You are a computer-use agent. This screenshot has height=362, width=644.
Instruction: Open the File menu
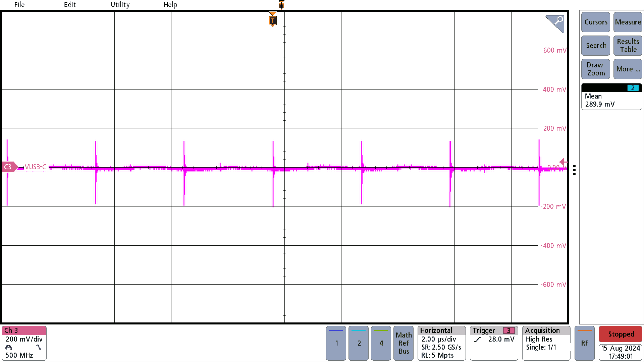pyautogui.click(x=19, y=5)
